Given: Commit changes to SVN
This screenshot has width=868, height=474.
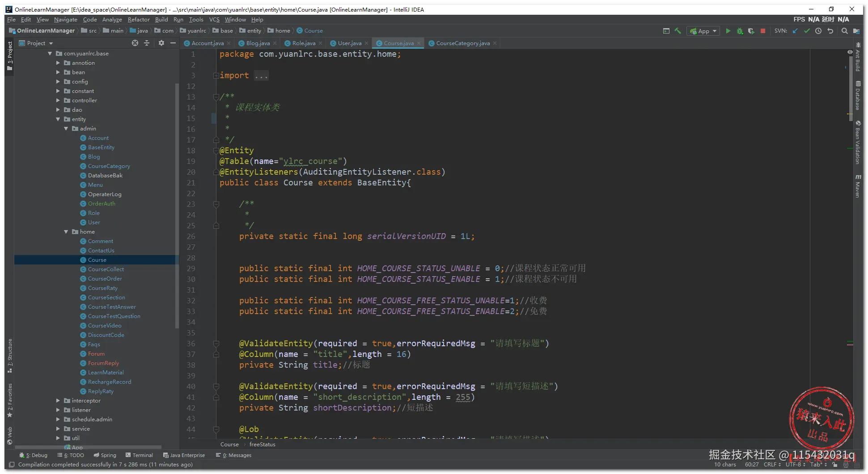Looking at the screenshot, I should tap(807, 31).
